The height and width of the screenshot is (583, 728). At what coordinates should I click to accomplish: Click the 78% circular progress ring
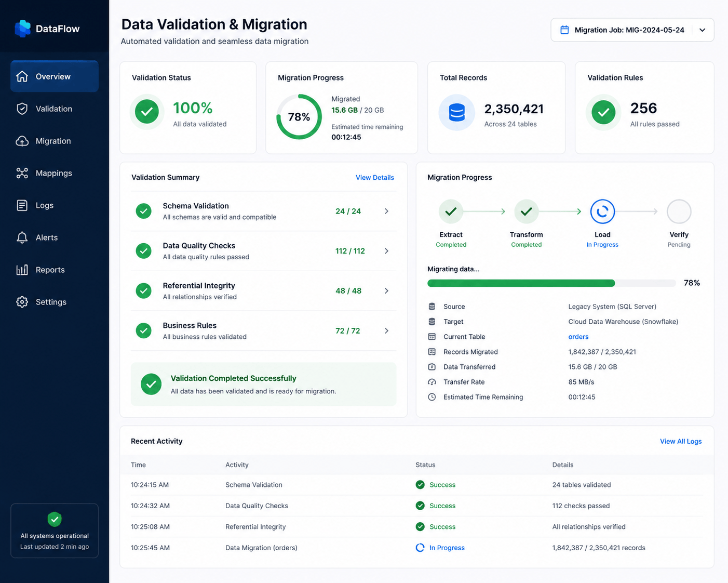(299, 117)
